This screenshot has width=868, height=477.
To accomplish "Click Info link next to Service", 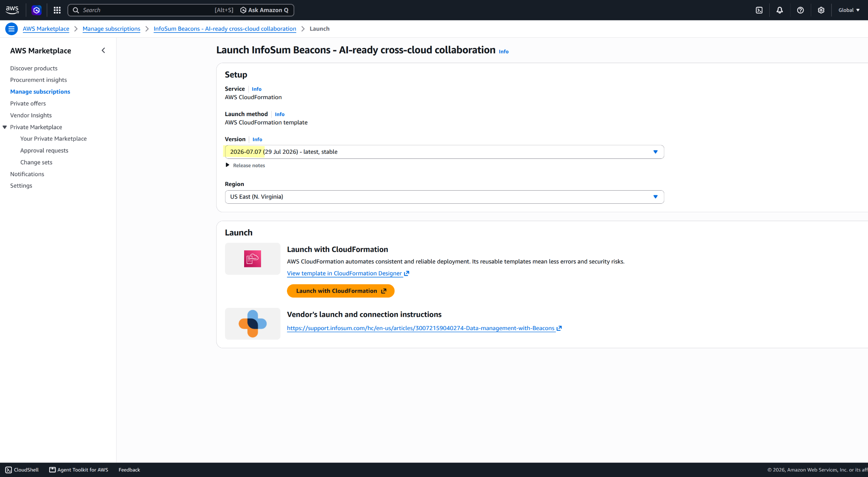I will 257,89.
